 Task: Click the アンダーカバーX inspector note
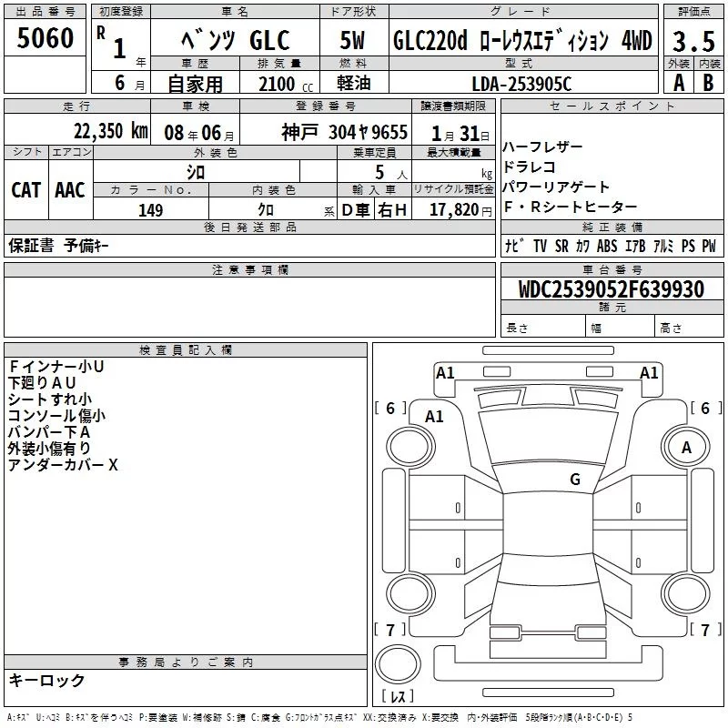point(64,465)
